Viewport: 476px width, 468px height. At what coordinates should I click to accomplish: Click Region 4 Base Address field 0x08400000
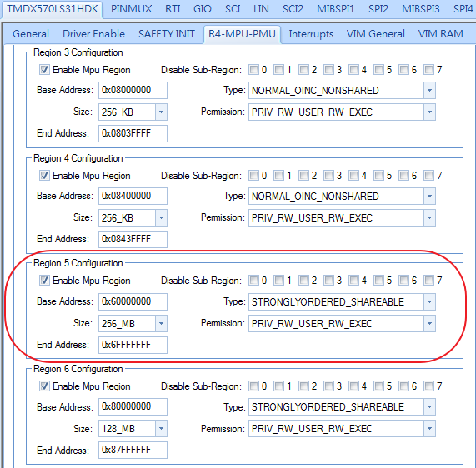[133, 196]
